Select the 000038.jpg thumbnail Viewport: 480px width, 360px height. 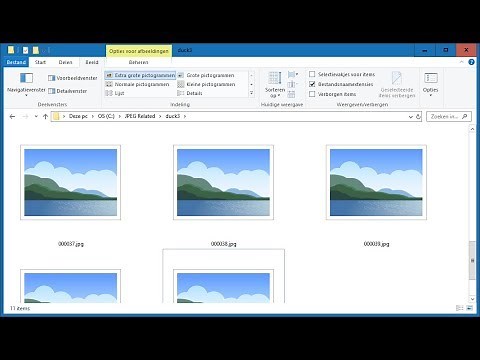(x=223, y=182)
